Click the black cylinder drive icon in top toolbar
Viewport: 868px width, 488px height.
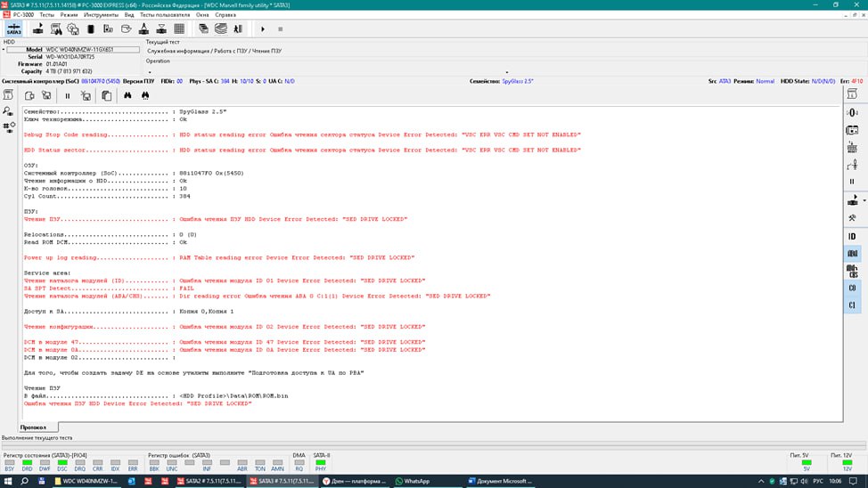coord(91,28)
